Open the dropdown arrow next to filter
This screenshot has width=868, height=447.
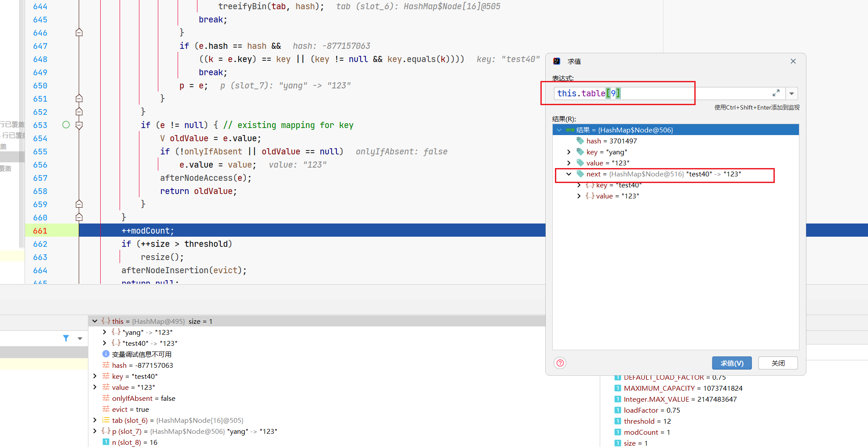[x=80, y=338]
